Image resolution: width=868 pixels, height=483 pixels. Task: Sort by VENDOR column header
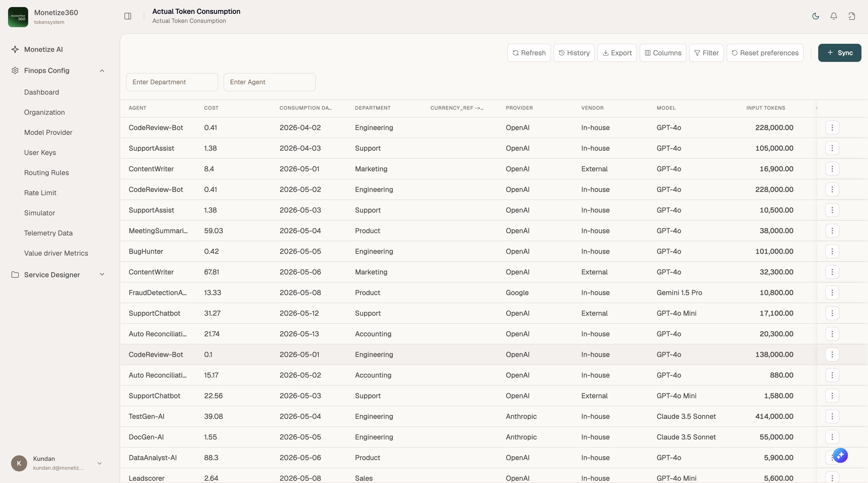click(592, 108)
